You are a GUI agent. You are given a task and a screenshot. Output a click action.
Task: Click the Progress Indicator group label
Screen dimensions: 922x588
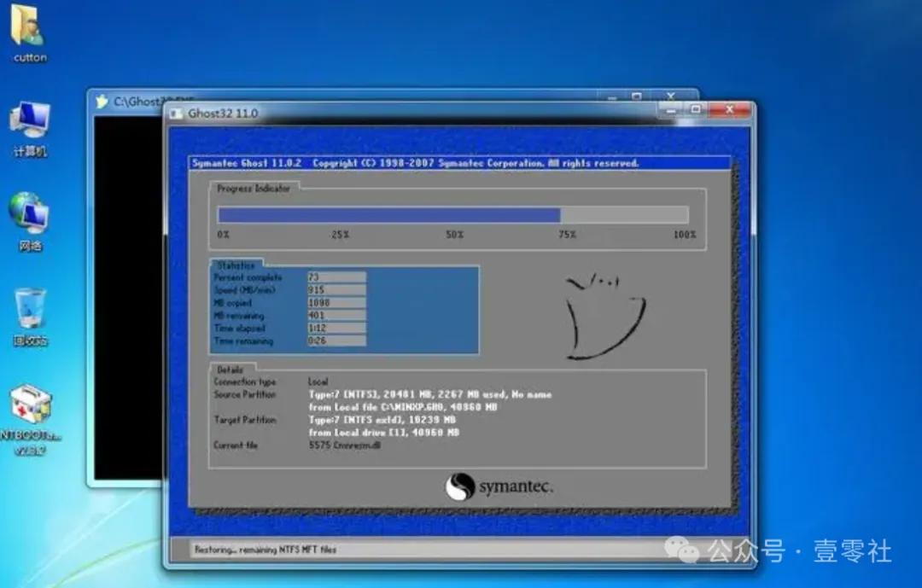[254, 188]
